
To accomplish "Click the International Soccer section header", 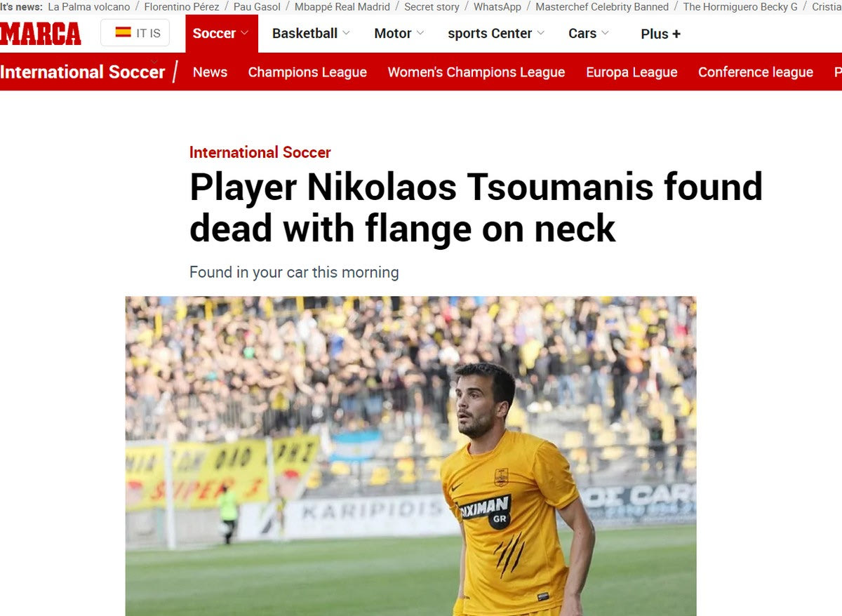I will 83,72.
